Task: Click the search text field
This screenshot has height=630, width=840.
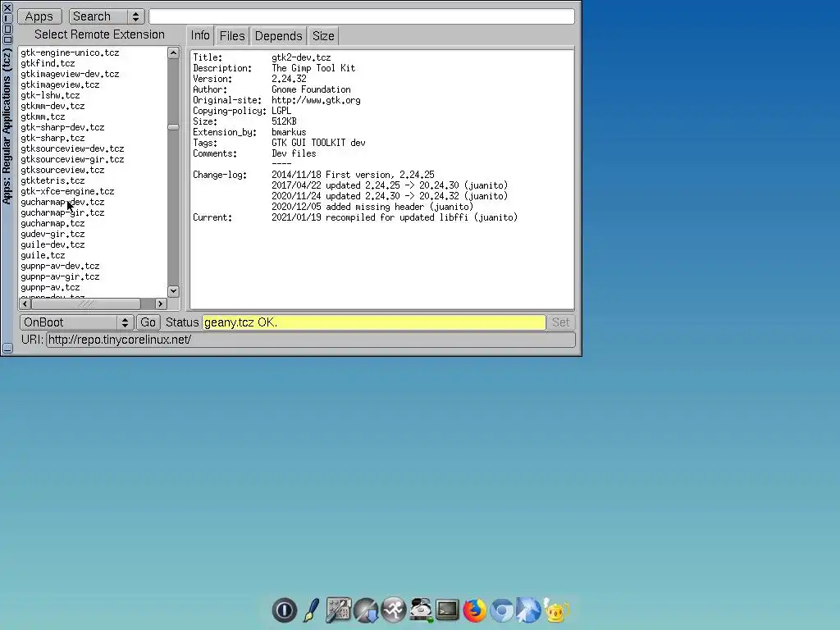Action: [x=362, y=16]
